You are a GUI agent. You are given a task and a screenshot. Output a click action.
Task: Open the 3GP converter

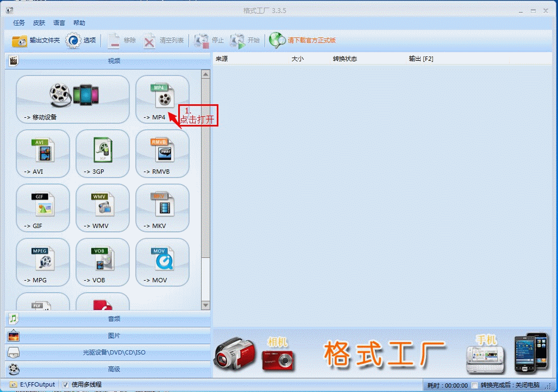pos(102,154)
